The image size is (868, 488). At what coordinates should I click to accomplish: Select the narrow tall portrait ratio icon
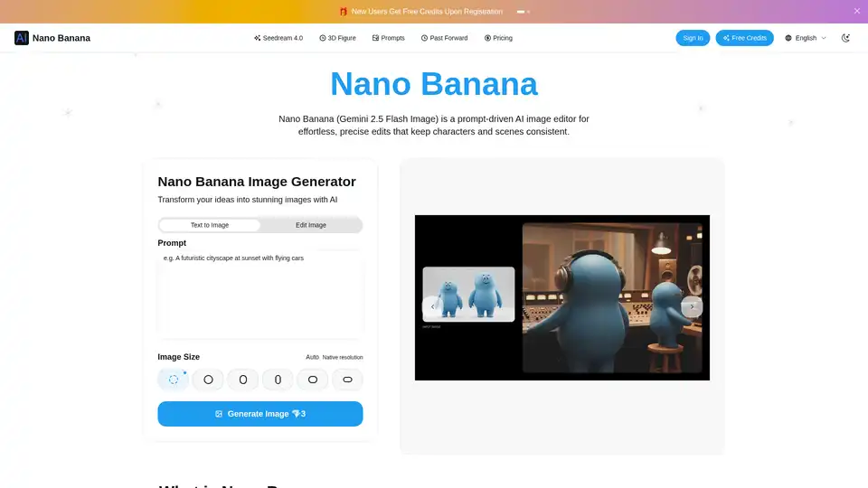click(x=278, y=380)
